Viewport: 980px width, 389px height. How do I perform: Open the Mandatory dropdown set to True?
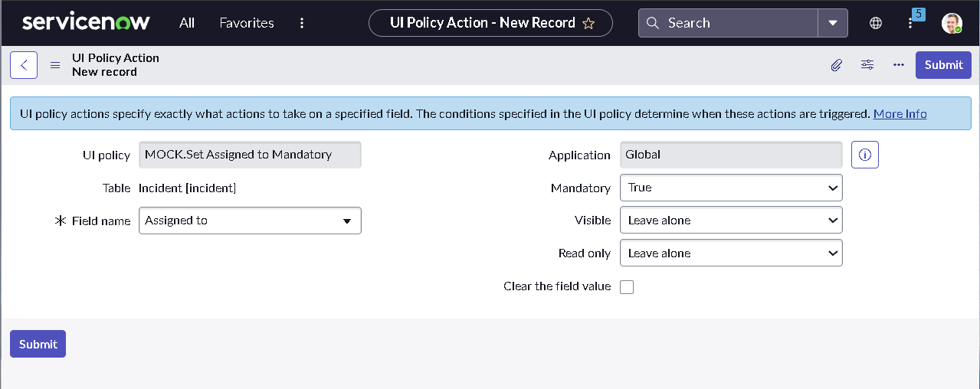click(x=731, y=188)
